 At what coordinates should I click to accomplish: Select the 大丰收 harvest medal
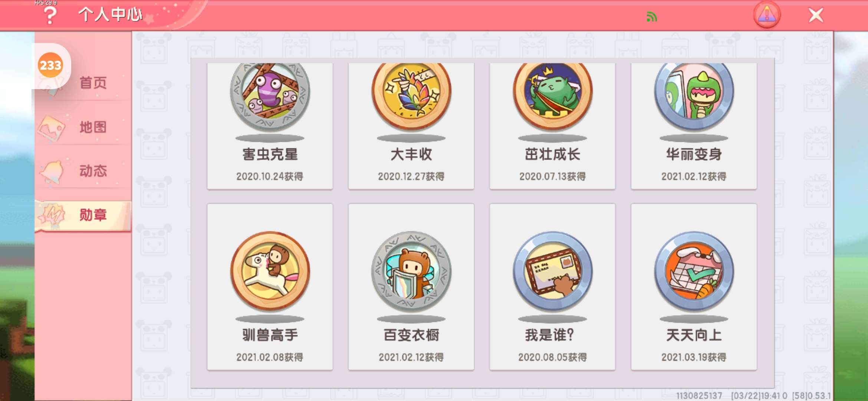pyautogui.click(x=411, y=125)
